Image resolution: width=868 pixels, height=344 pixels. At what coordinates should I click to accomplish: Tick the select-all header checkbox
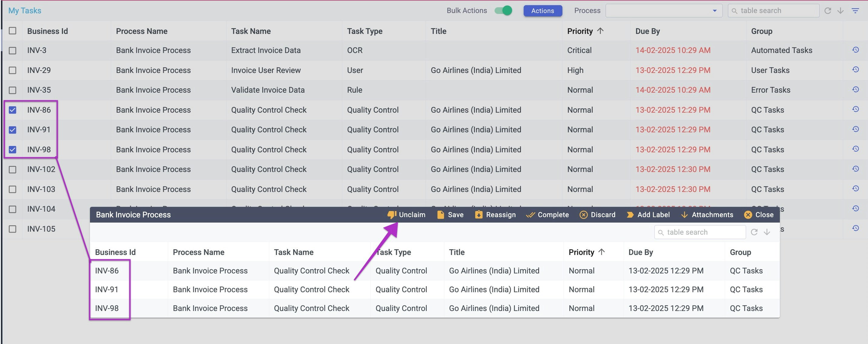12,31
